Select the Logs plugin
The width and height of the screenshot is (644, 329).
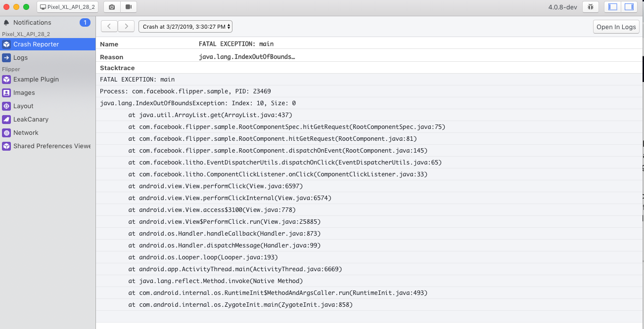coord(20,58)
